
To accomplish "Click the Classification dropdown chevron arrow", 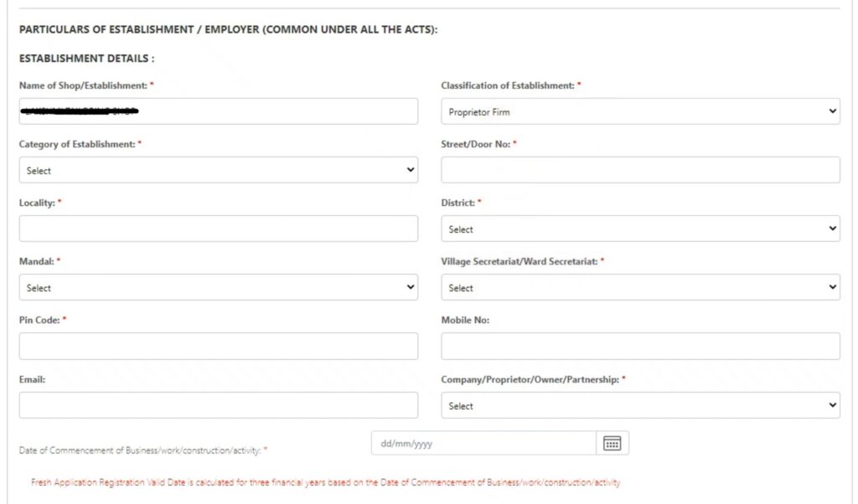I will click(832, 111).
